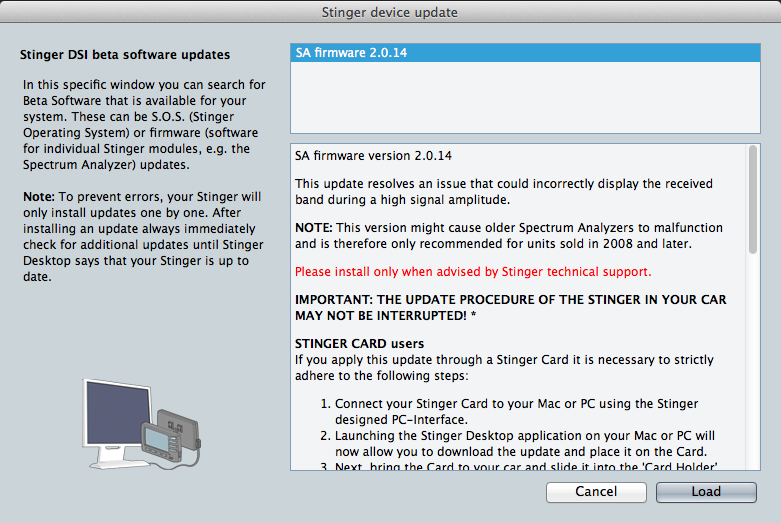Click the 'IMPORTANT: THE UPDATE PROCEDURE' warning text
Screen dimensions: 781x523
511,307
